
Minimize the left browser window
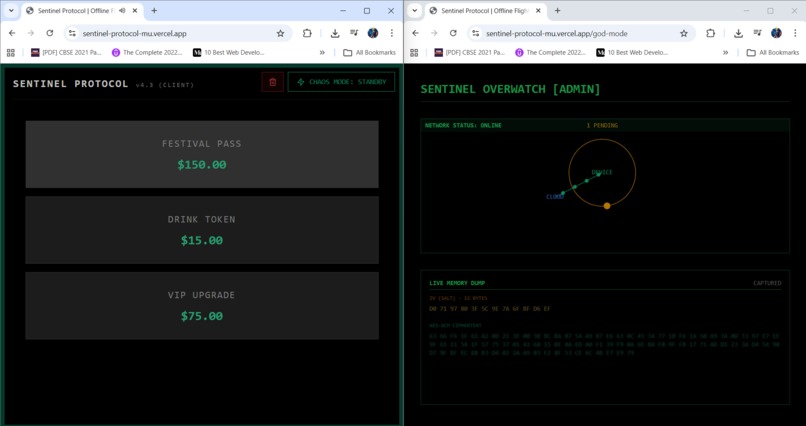(x=343, y=11)
